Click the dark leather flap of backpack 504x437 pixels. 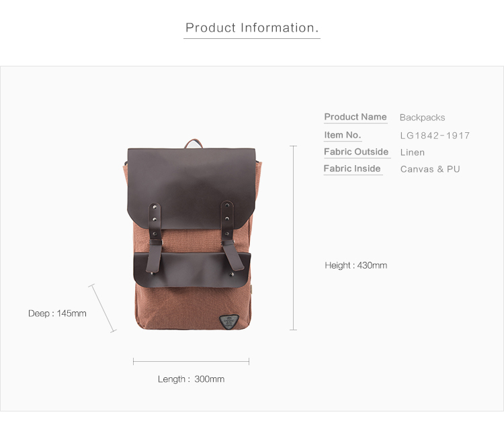[x=192, y=189]
